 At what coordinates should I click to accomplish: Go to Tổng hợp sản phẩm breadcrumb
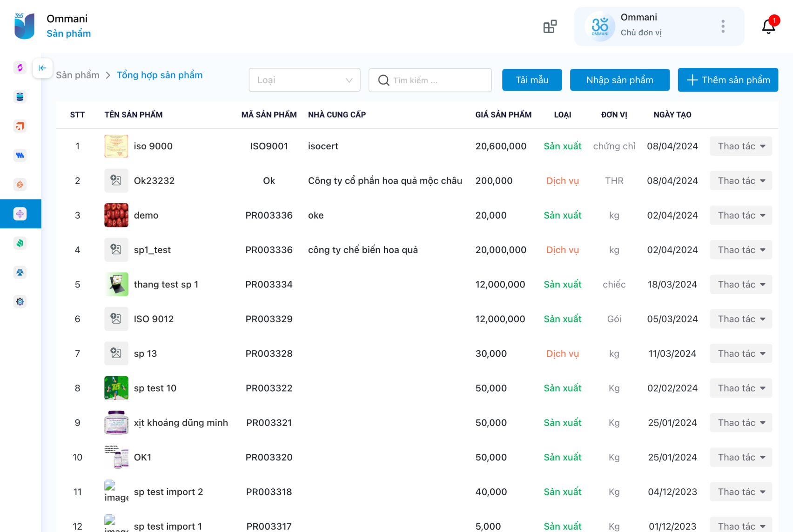pos(159,75)
